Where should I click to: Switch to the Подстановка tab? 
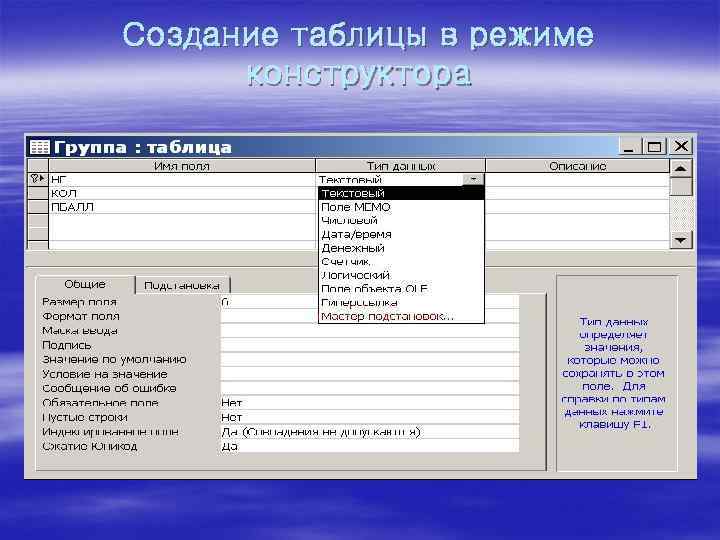(x=182, y=286)
